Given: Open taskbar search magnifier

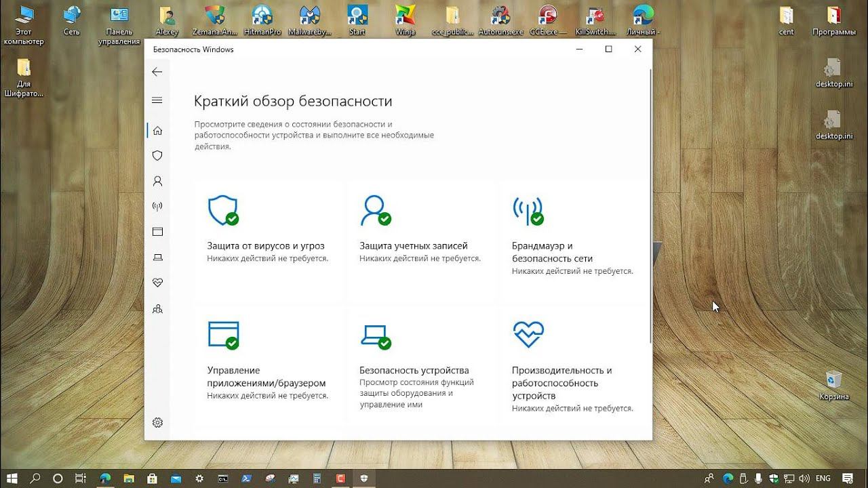Looking at the screenshot, I should (x=35, y=478).
